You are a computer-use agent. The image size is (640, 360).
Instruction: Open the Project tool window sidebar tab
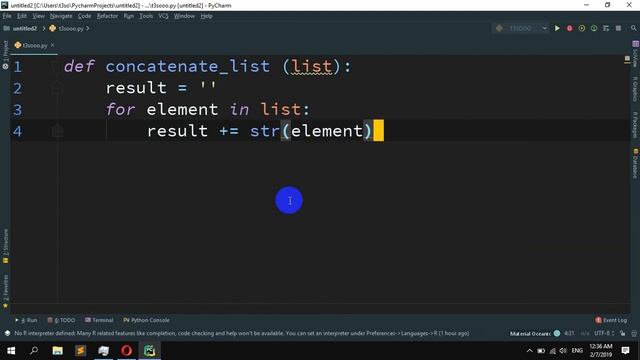(5, 55)
